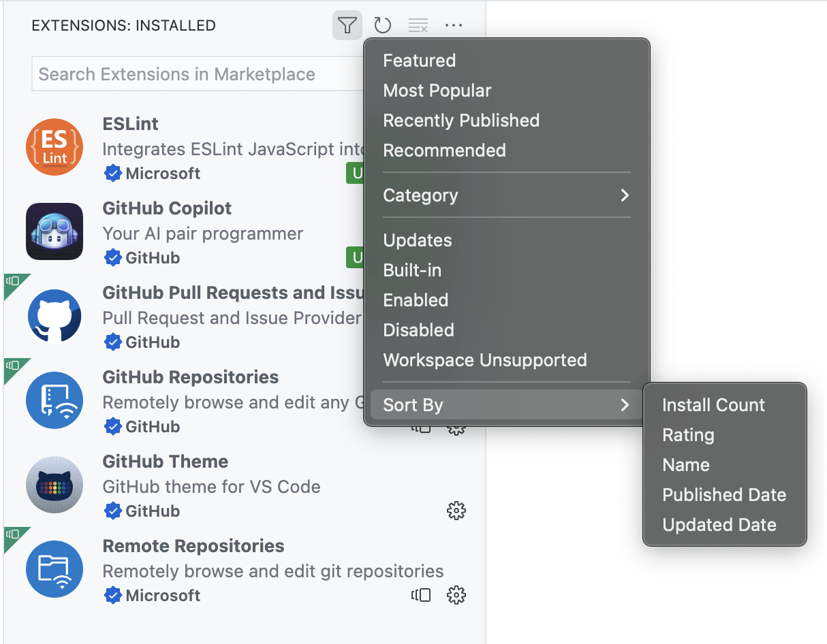Click the verified badge next to Microsoft under ESLint
The width and height of the screenshot is (827, 644).
pyautogui.click(x=112, y=174)
